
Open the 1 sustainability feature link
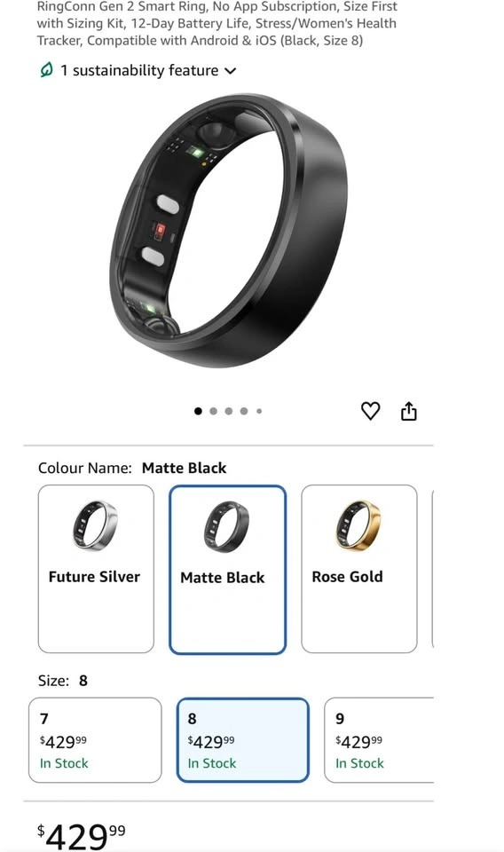tap(139, 70)
